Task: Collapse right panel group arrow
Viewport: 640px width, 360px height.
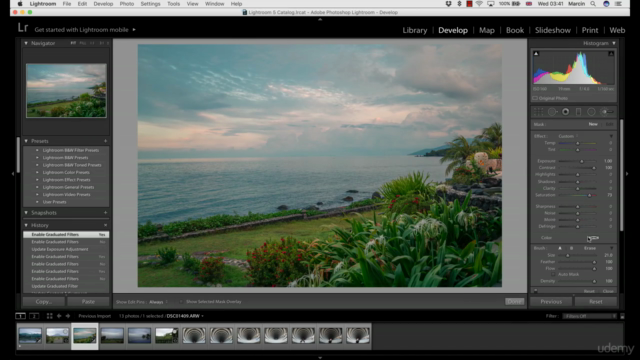Action: coord(627,174)
